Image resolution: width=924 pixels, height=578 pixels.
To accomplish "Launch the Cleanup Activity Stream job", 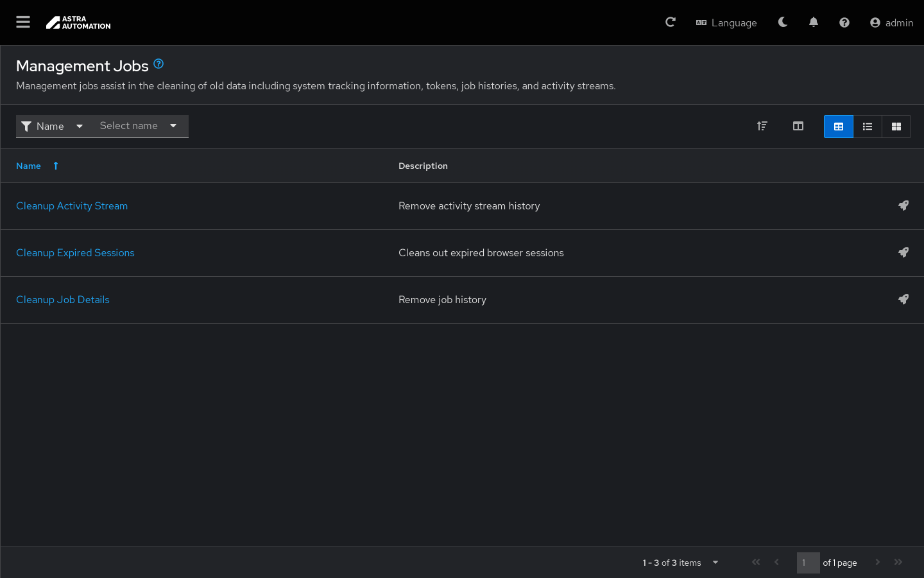I will pos(903,206).
